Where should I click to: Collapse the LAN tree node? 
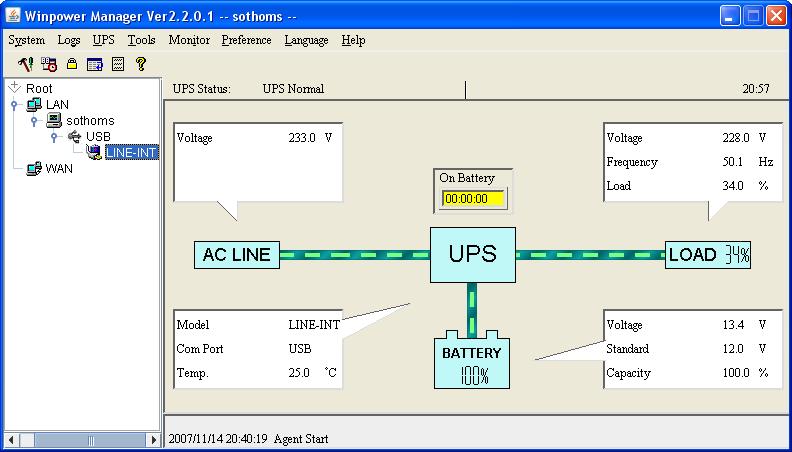tap(15, 104)
